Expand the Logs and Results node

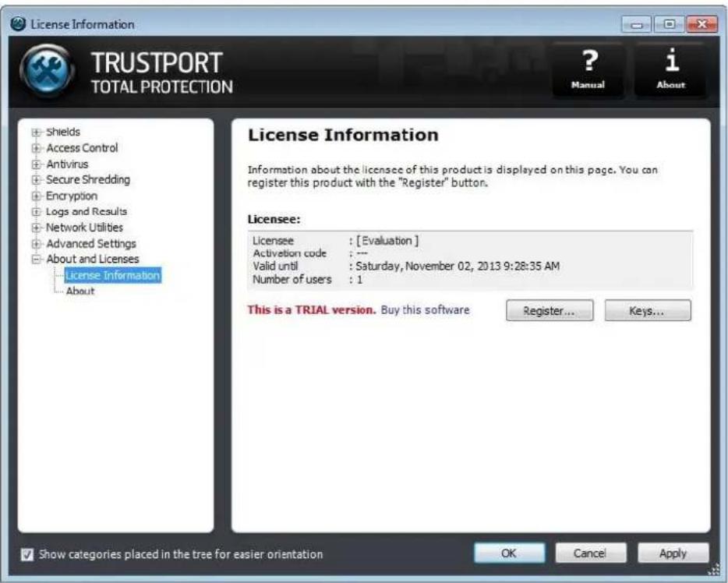click(36, 212)
